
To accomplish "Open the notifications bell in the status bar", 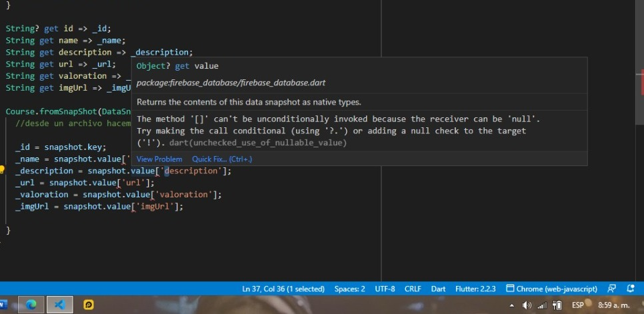I will click(x=631, y=289).
